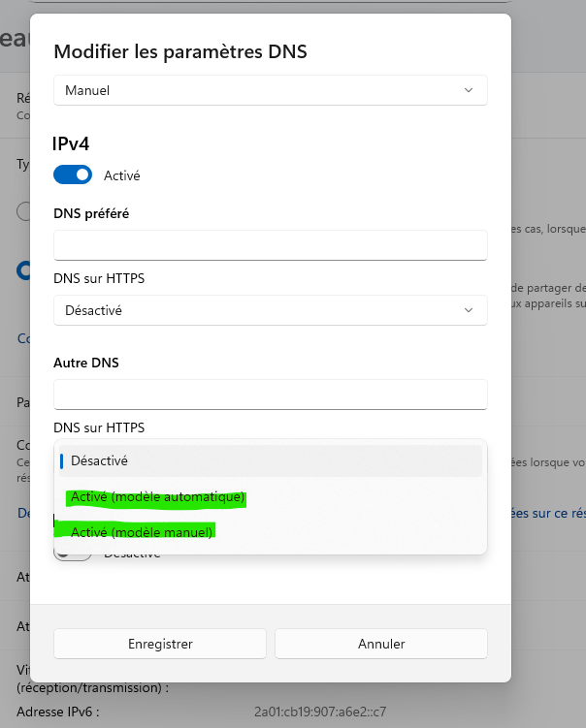Focus the Autre DNS input field
This screenshot has height=728, width=586.
coord(270,395)
